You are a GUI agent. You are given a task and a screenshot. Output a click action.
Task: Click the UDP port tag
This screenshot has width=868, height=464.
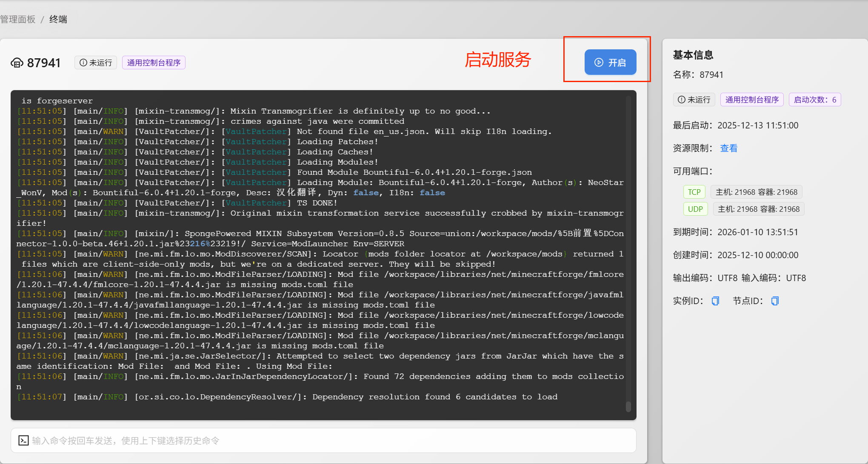point(695,209)
